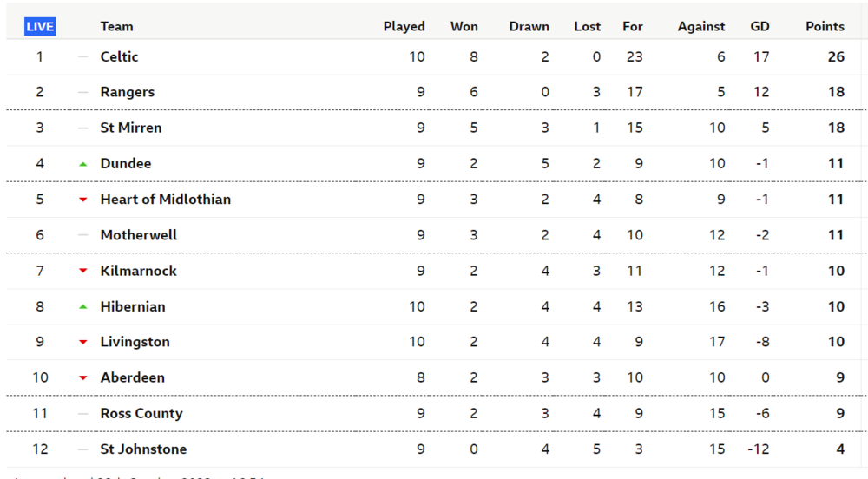Click the Played column header
This screenshot has height=479, width=868.
(x=404, y=27)
